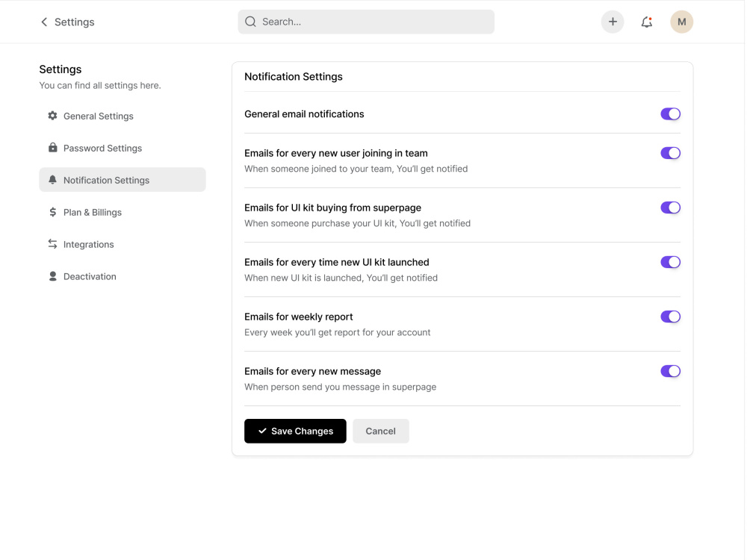Click 'When someone purchase your UI kit' description
The height and width of the screenshot is (560, 747).
[x=357, y=223]
